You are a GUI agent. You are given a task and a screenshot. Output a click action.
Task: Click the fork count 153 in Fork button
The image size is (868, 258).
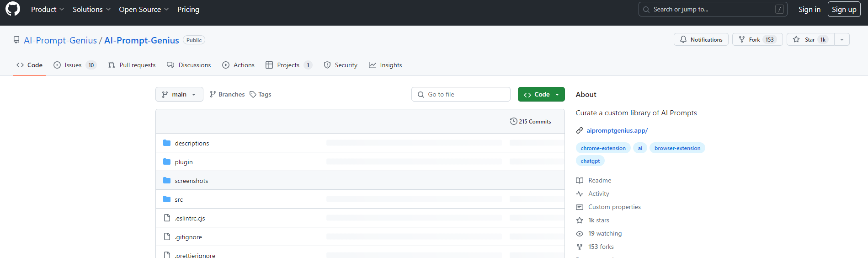click(770, 40)
